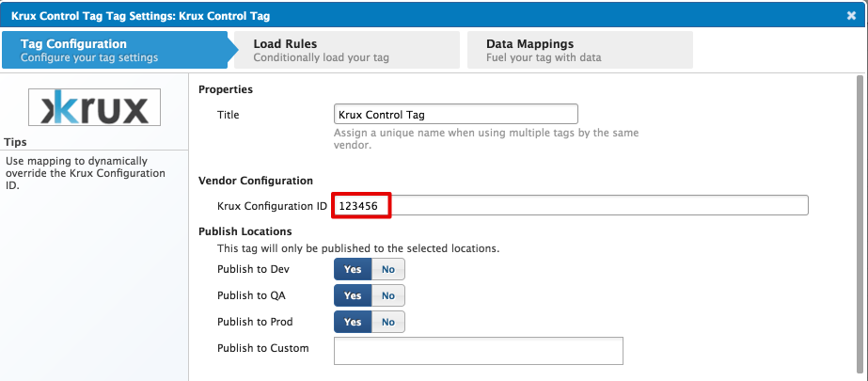This screenshot has width=868, height=381.
Task: Click the Krux logo image
Action: pos(94,107)
